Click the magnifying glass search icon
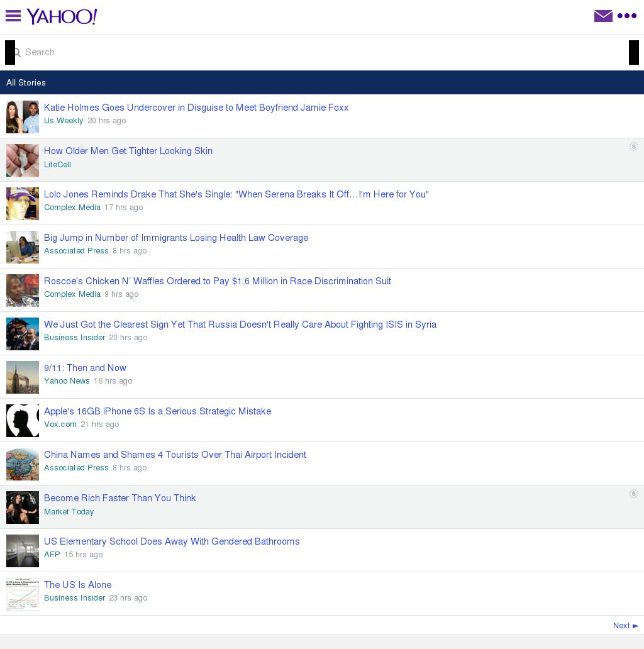644x649 pixels. coord(16,52)
